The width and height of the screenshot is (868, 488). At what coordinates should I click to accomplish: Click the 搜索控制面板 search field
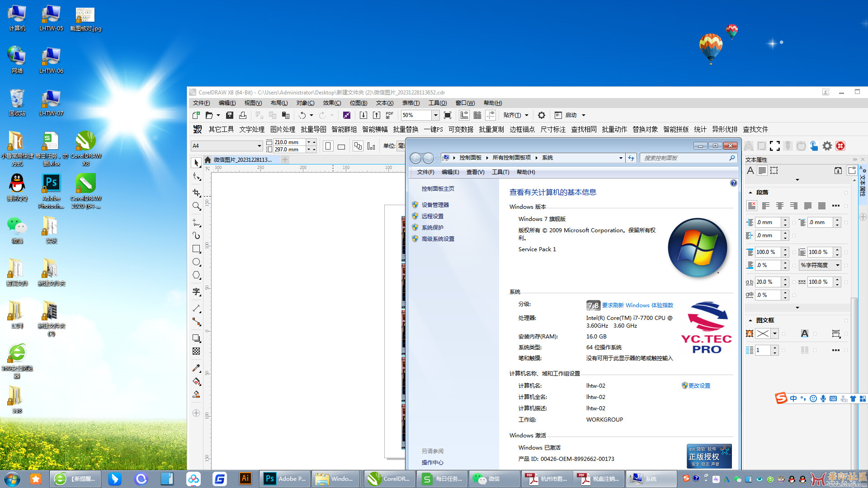[x=689, y=158]
